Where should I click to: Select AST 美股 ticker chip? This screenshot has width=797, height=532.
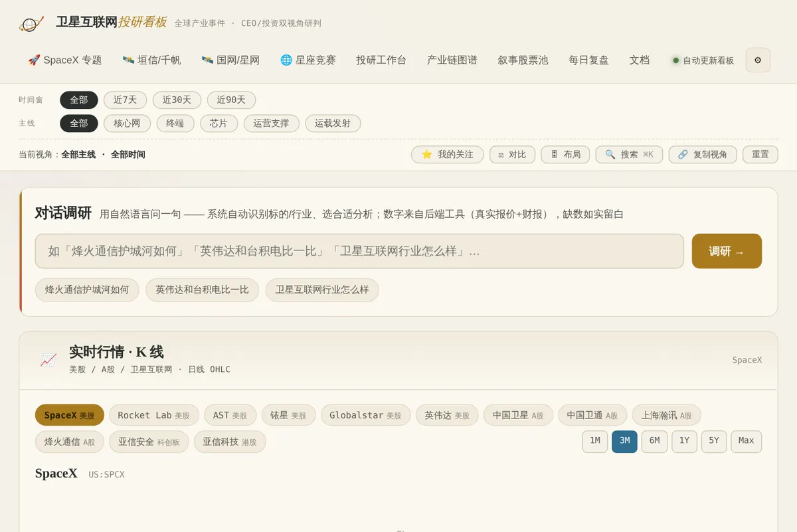(x=230, y=415)
